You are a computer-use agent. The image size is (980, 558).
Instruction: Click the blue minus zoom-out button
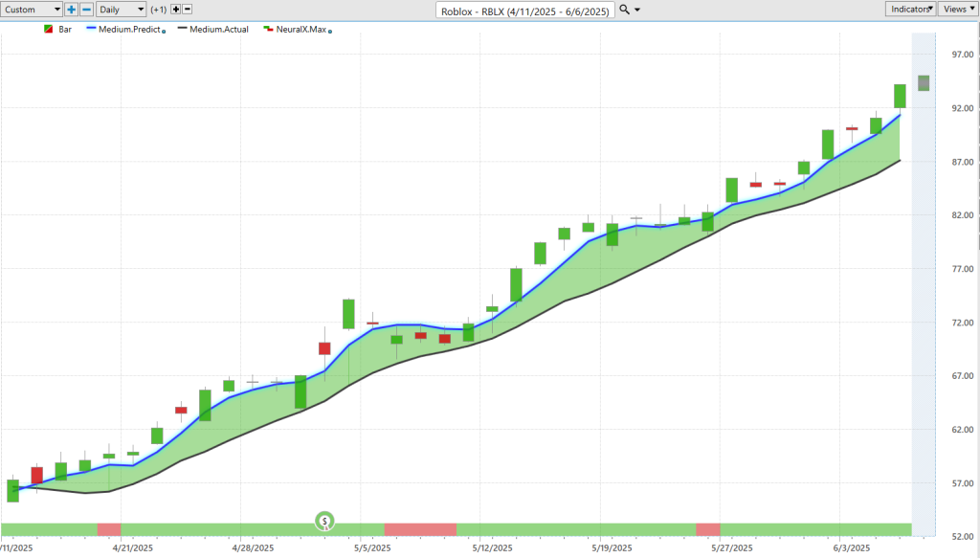click(x=87, y=10)
